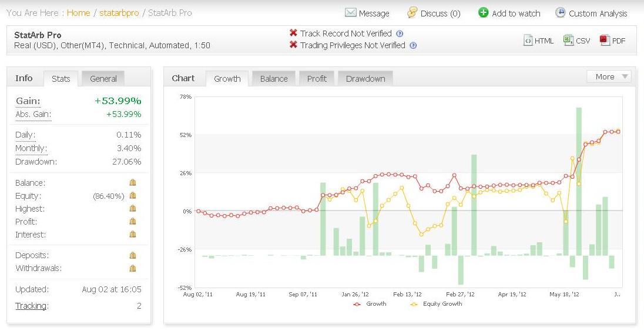Download data using the CSV icon
The height and width of the screenshot is (334, 644).
point(568,40)
